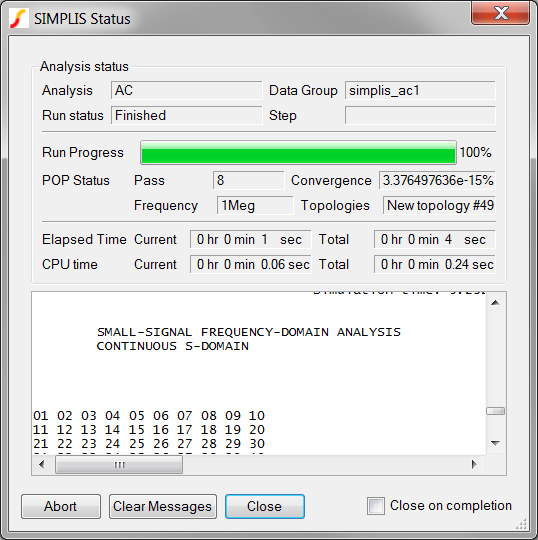The image size is (538, 540).
Task: Click the horizontal scrollbar thumb in log
Action: point(119,465)
